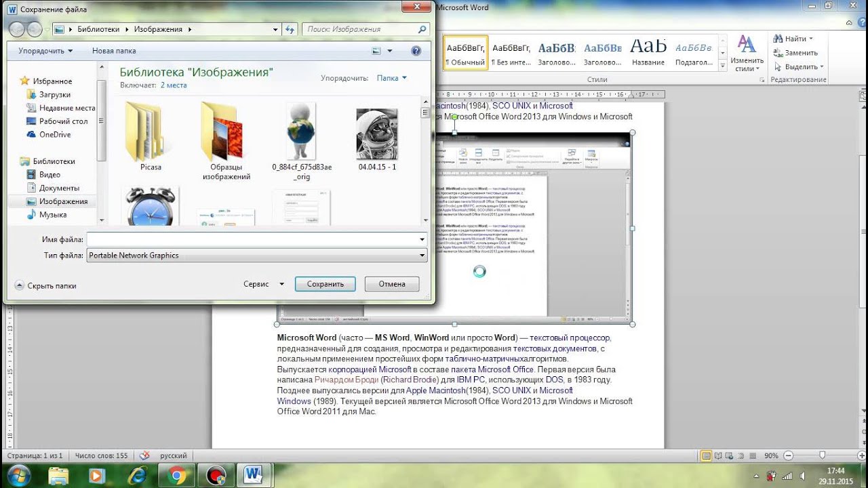Viewport: 868px width, 488px height.
Task: Switch to Print Layout view in the Word status bar
Action: point(707,455)
